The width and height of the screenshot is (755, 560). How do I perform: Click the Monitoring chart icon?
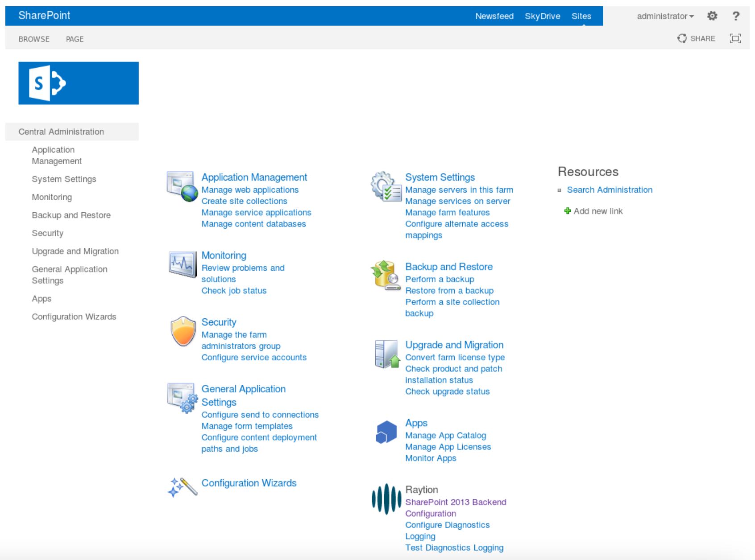tap(182, 264)
